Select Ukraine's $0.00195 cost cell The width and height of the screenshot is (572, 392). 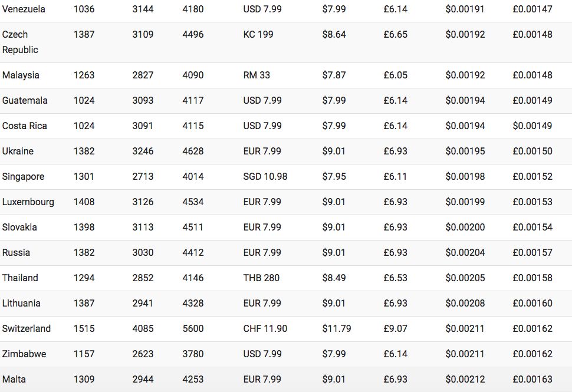pos(465,151)
